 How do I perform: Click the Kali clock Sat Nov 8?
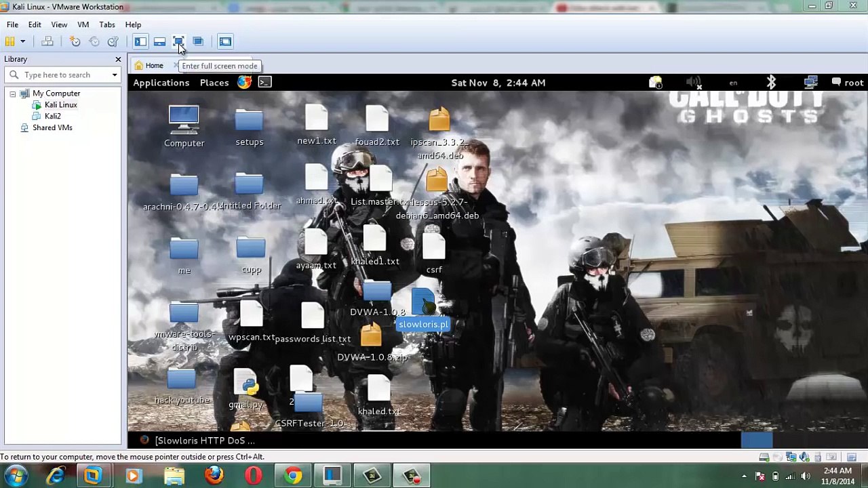pos(498,83)
